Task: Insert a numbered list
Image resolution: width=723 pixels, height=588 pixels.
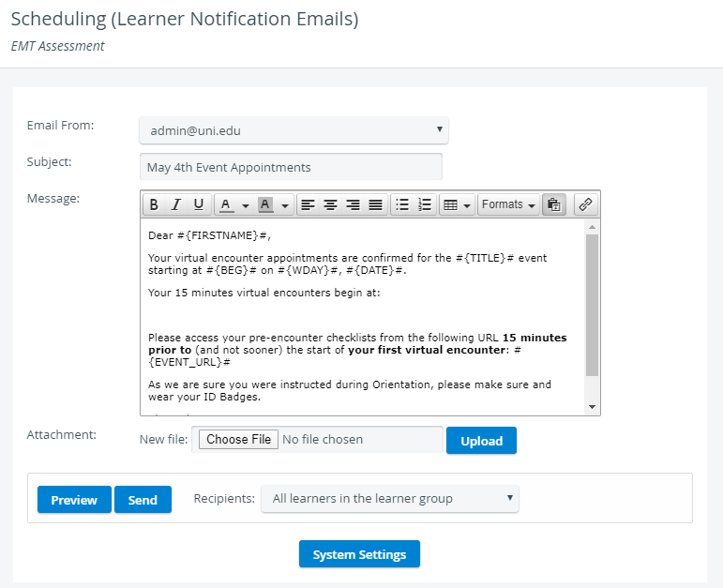Action: pyautogui.click(x=425, y=204)
